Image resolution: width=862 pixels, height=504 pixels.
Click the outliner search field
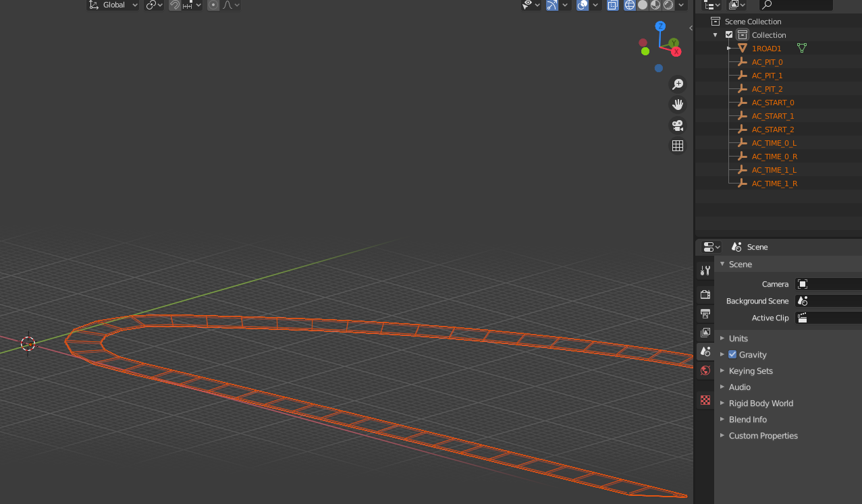(x=796, y=5)
